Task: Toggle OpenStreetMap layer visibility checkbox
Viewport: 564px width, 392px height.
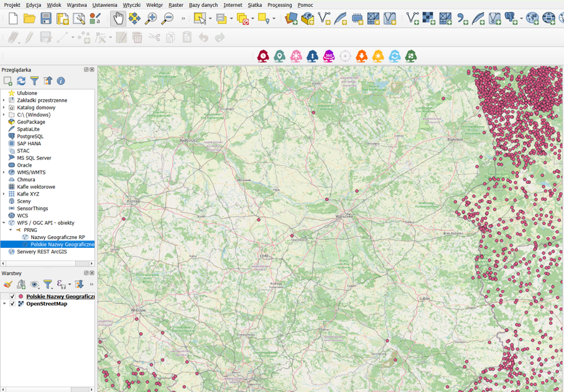Action: point(12,304)
